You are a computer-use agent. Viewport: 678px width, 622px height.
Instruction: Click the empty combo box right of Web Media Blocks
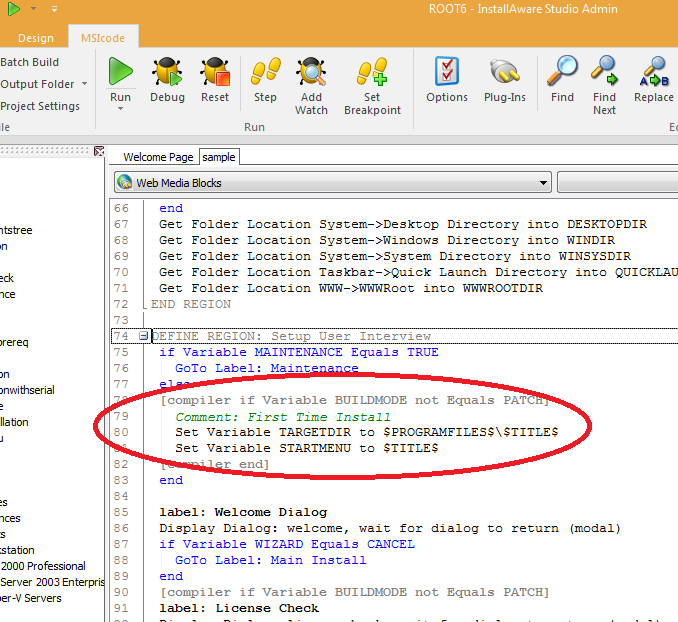pos(617,182)
